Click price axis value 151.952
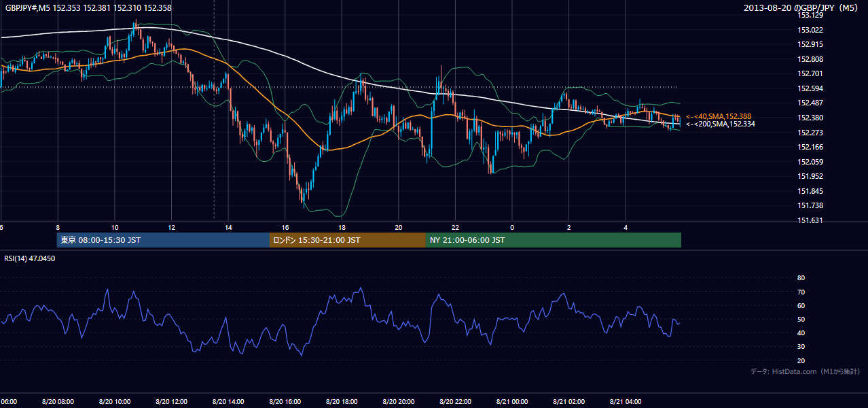 tap(810, 176)
